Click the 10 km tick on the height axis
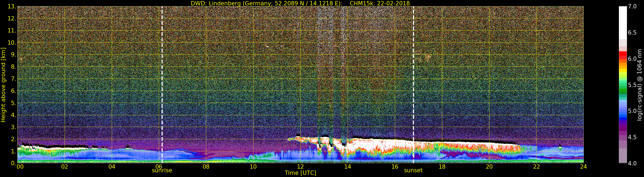The width and height of the screenshot is (644, 177). click(12, 43)
